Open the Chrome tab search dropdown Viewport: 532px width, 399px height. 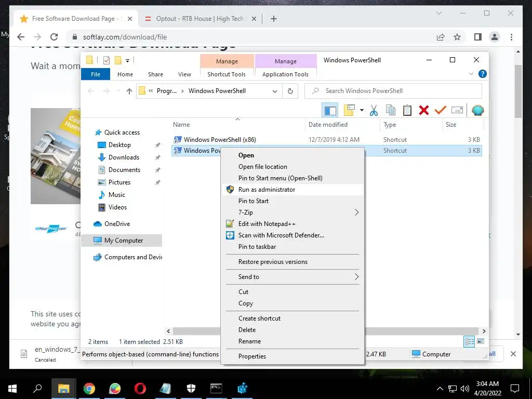[438, 13]
